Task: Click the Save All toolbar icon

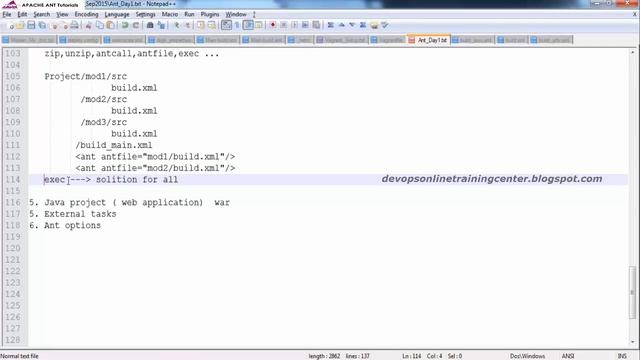Action: pos(42,25)
